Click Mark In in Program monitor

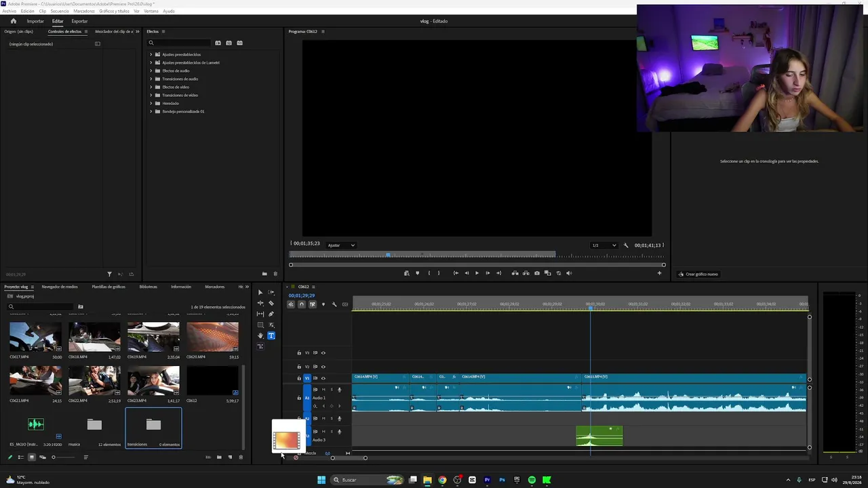[x=429, y=273]
